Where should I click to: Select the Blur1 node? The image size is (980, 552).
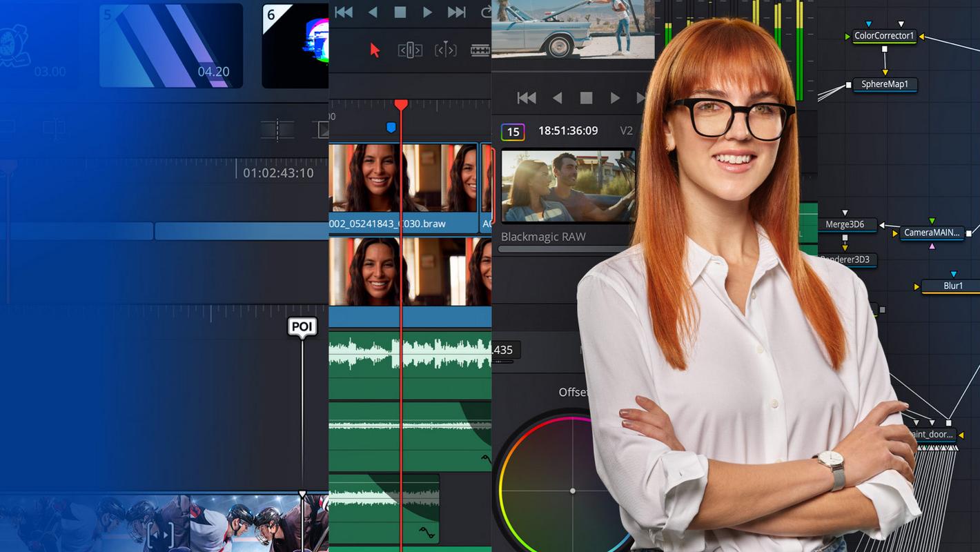click(952, 286)
